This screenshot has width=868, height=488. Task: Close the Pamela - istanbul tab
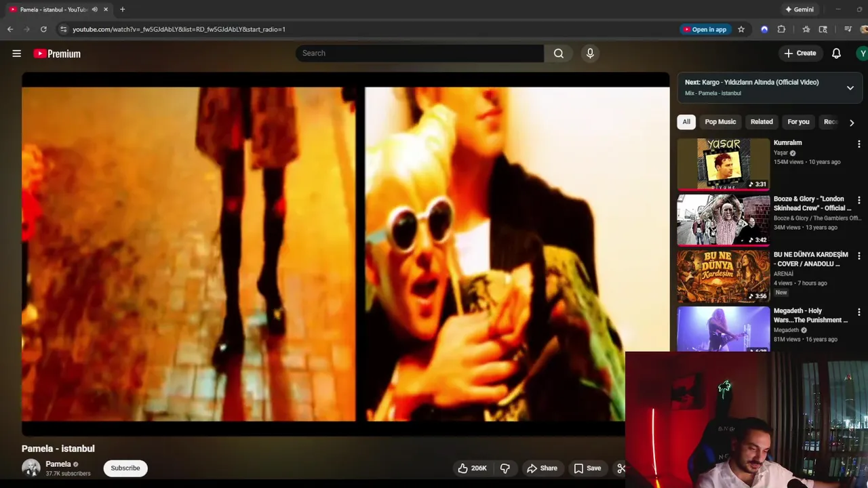pos(106,9)
